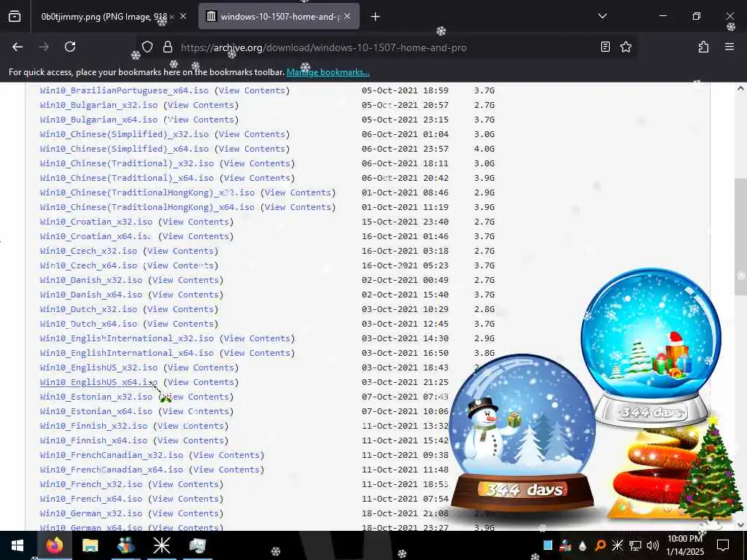Click orange magnifier tray icon
Image resolution: width=747 pixels, height=560 pixels.
600,545
